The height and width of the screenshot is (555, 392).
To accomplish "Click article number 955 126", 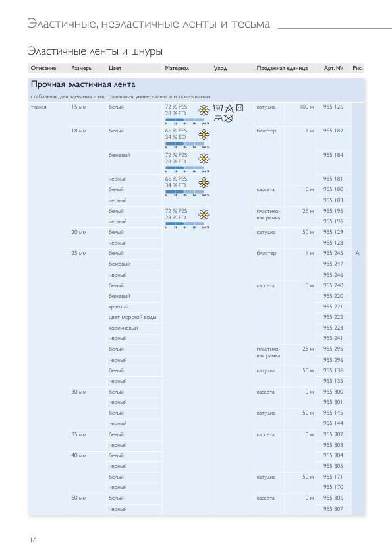I will tap(333, 107).
